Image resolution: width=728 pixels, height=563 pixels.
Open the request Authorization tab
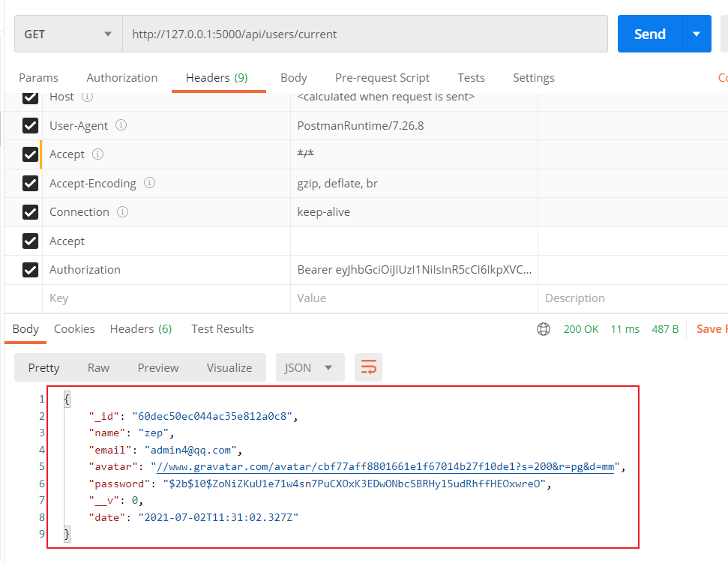click(x=122, y=77)
